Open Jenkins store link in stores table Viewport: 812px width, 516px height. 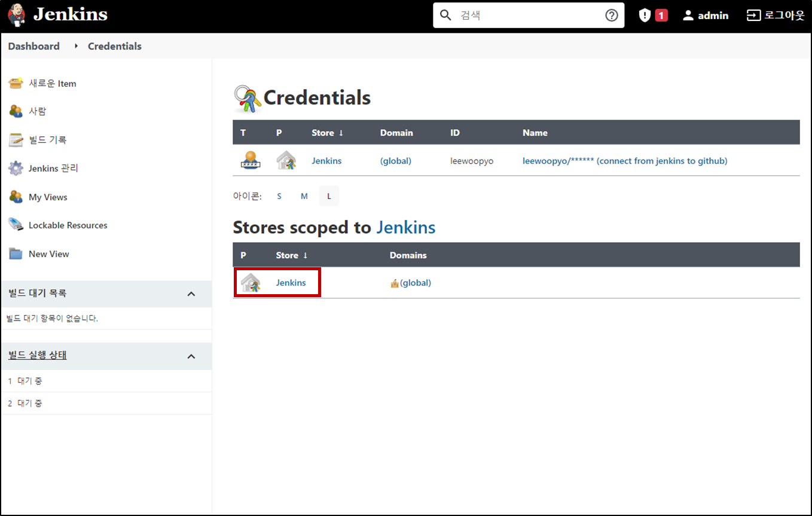[291, 283]
